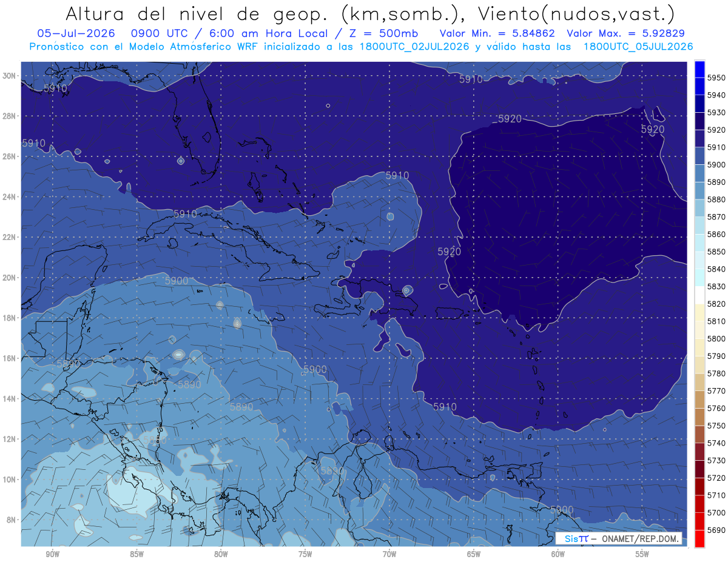Click the valid-until time '1800UTC_05JUL2026'
Viewport: 728px width, 562px height.
pos(638,46)
